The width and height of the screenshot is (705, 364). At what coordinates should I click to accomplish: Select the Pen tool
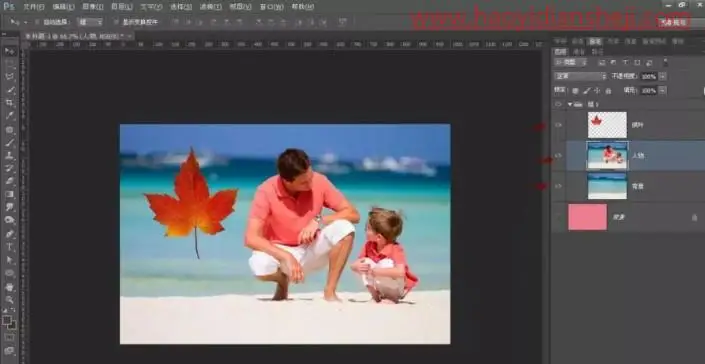(9, 234)
